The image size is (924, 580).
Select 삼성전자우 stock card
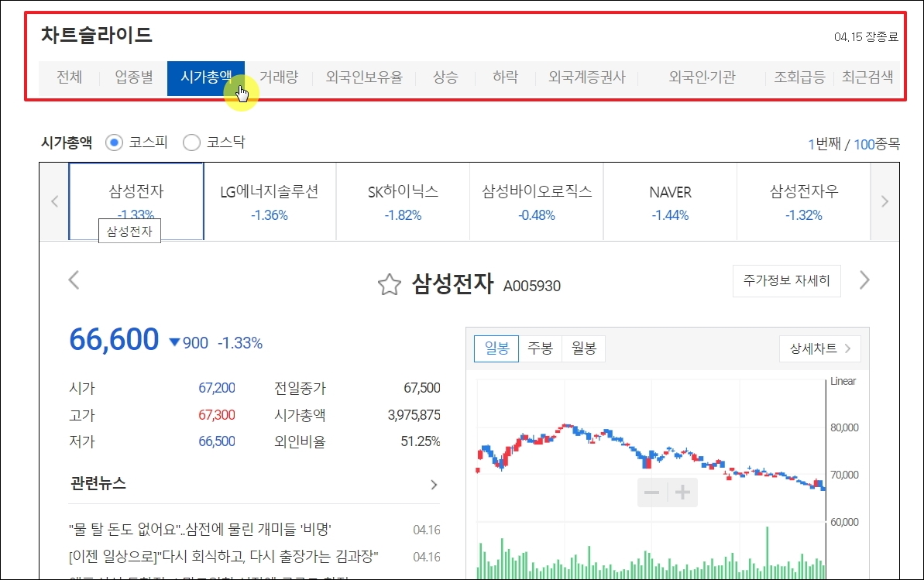(804, 201)
